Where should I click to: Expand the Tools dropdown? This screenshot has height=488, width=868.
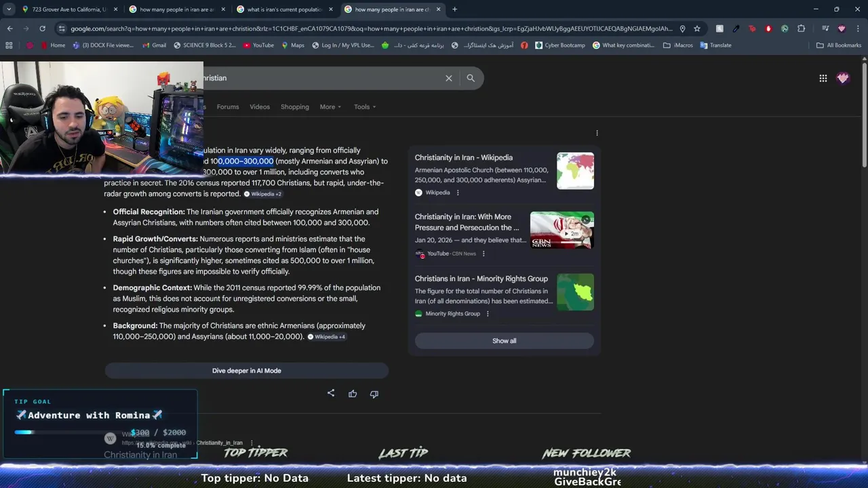[x=365, y=106]
